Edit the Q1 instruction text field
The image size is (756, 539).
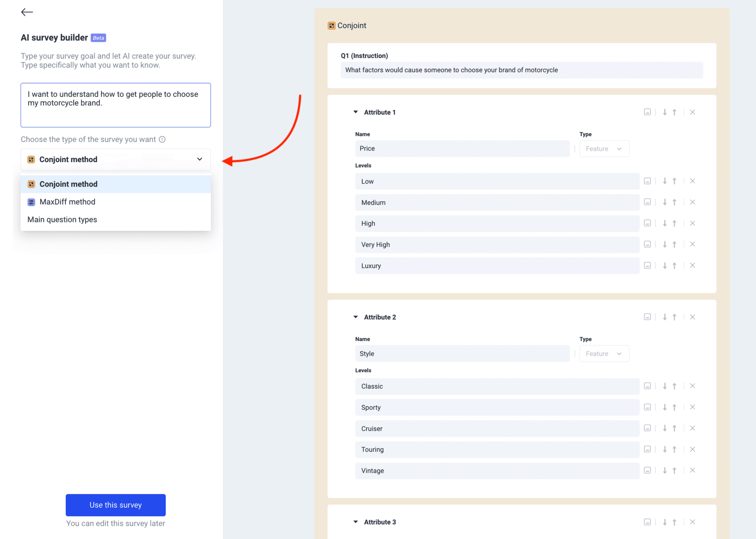click(522, 70)
